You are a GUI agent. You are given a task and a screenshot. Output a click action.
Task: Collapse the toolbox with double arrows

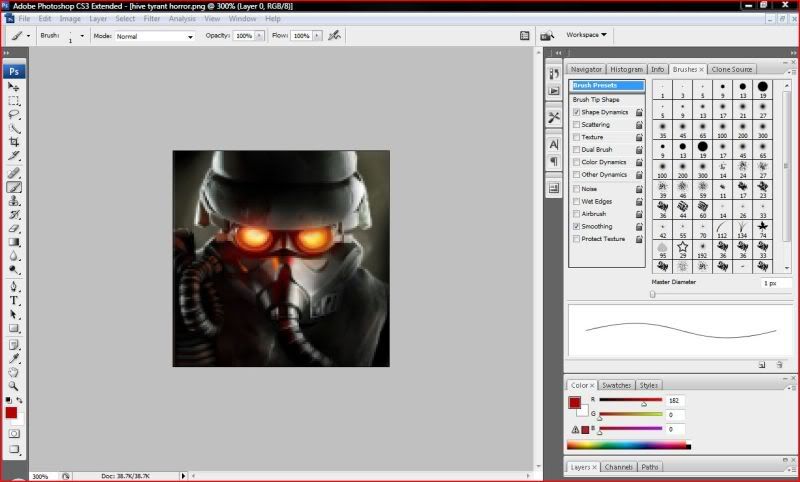[x=7, y=53]
